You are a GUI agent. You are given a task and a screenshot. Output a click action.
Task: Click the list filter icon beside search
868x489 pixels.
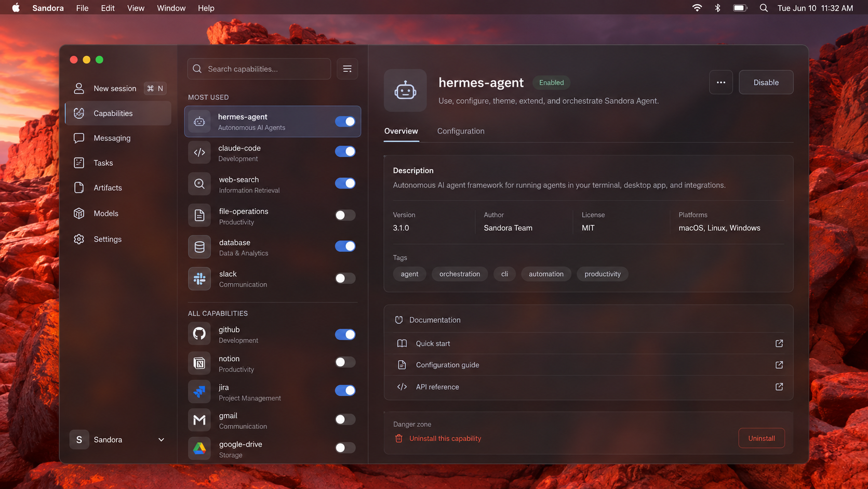pos(348,69)
